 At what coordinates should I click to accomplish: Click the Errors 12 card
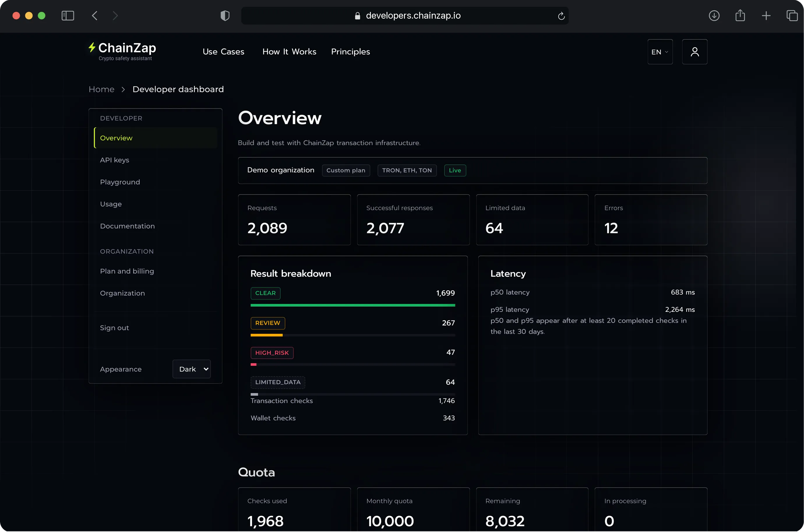650,220
